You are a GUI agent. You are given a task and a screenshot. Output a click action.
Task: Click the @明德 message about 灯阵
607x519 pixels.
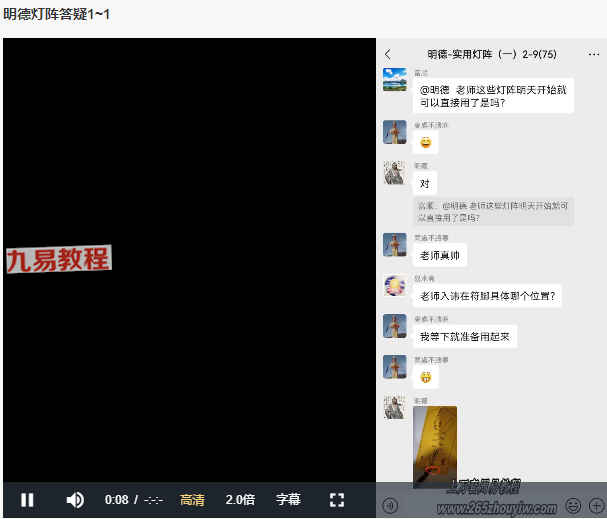point(493,96)
